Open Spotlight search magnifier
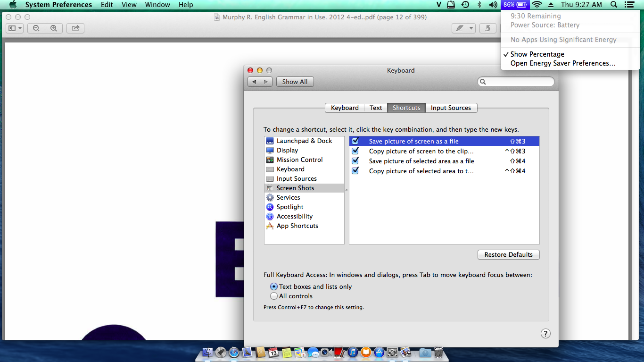The height and width of the screenshot is (362, 644). [614, 5]
